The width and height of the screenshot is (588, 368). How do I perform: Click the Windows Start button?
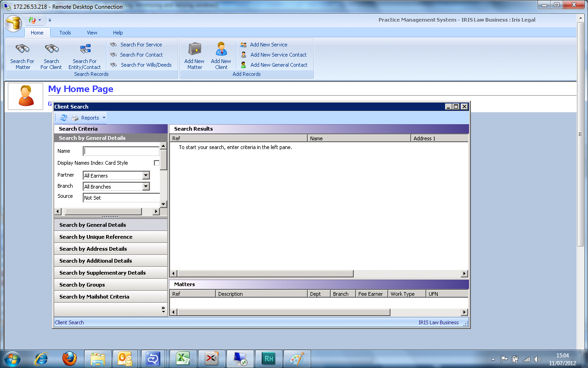[11, 358]
